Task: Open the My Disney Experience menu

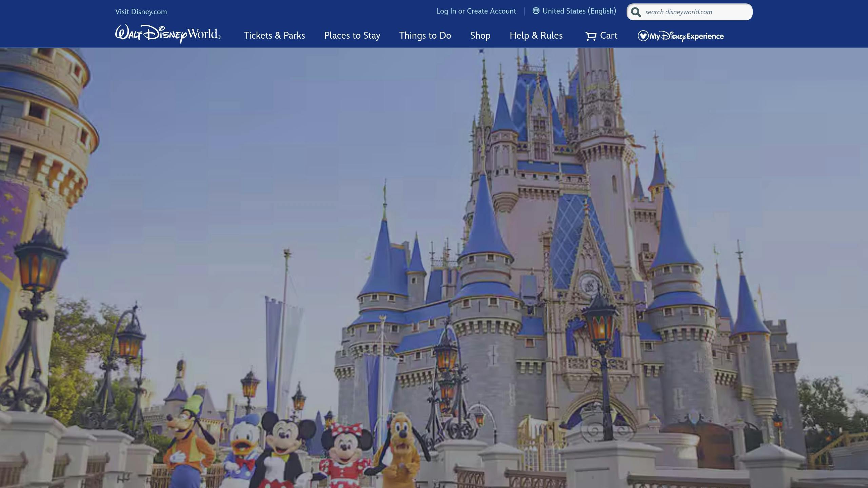Action: [680, 36]
